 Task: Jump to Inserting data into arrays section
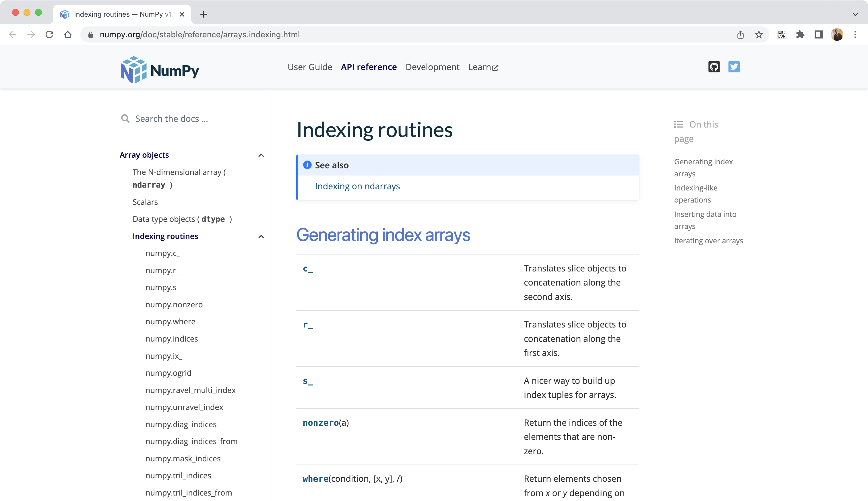[705, 220]
